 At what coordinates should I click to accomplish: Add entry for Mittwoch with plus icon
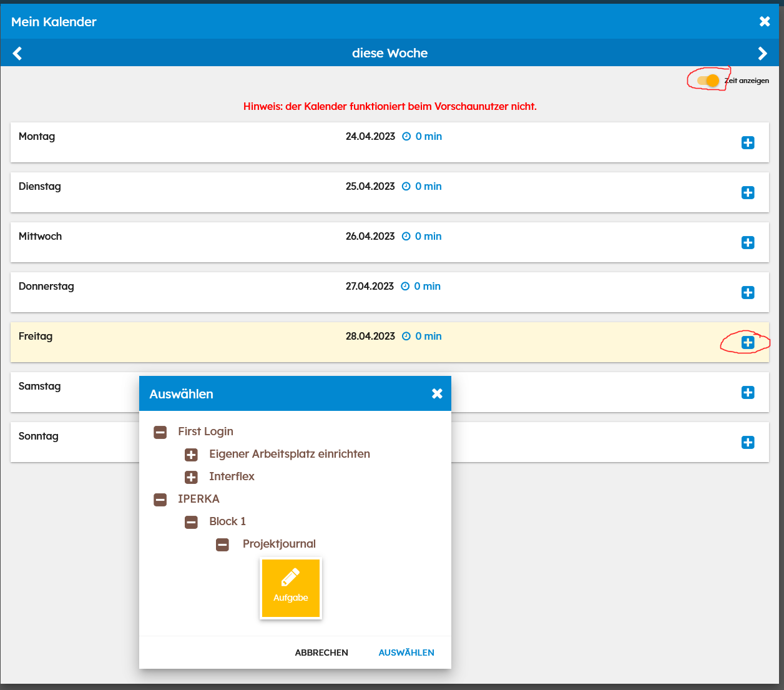point(747,243)
